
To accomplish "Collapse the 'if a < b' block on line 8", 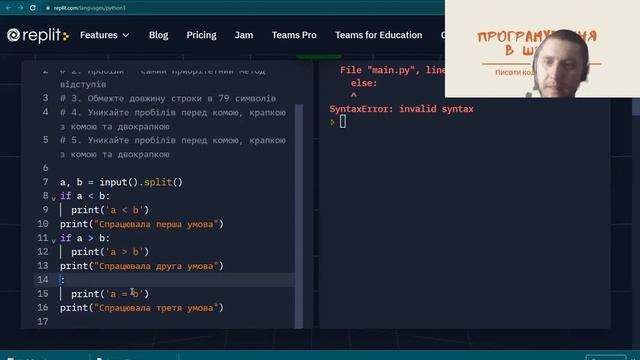I will (53, 198).
